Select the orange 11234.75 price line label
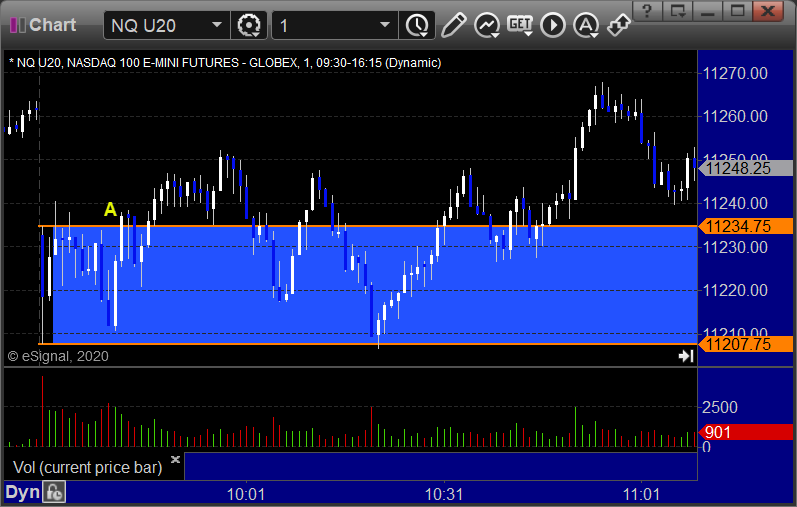797x507 pixels. point(745,226)
